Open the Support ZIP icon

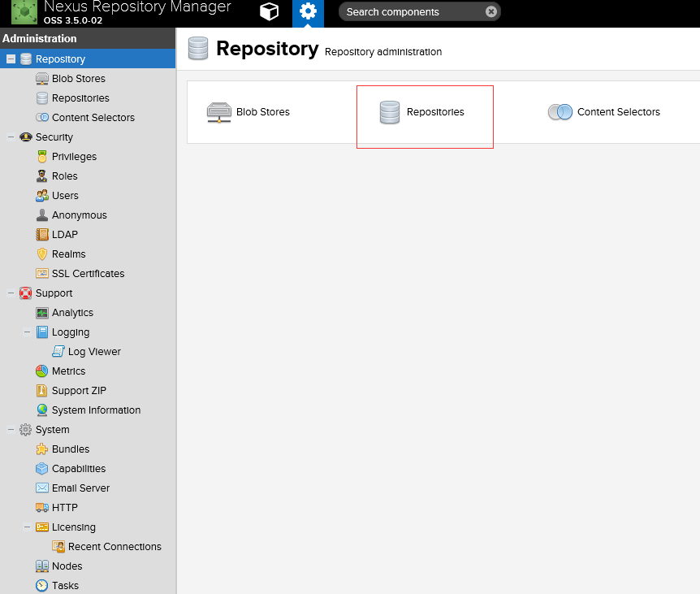coord(42,390)
